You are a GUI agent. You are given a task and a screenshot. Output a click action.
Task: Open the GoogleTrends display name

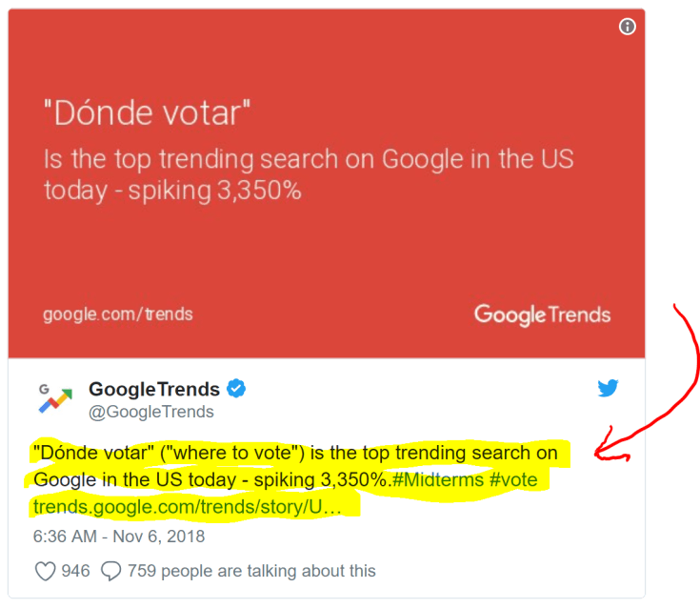pos(154,389)
